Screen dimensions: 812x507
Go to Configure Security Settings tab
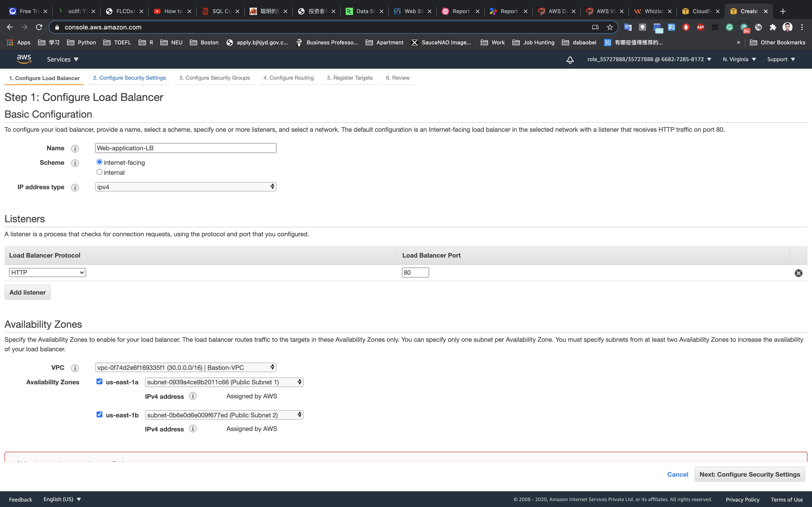tap(129, 78)
